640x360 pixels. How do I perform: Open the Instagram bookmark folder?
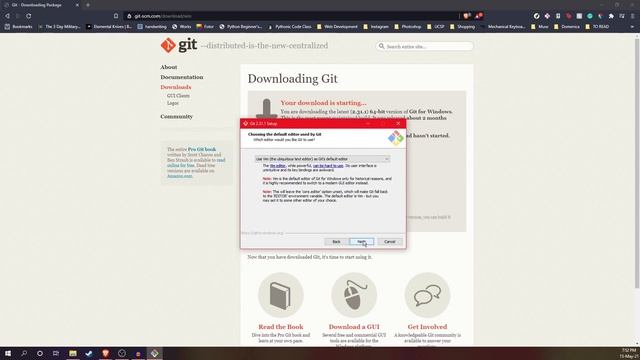tap(376, 27)
